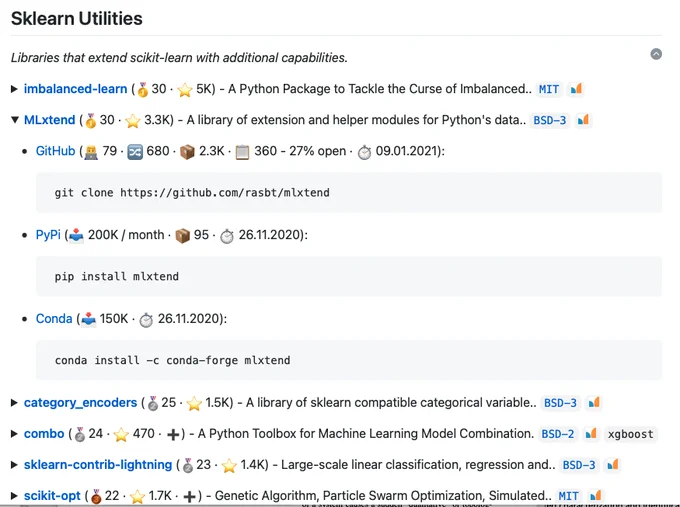Open the Conda link for mlxtend
Viewport: 680px width, 507px height.
click(54, 319)
